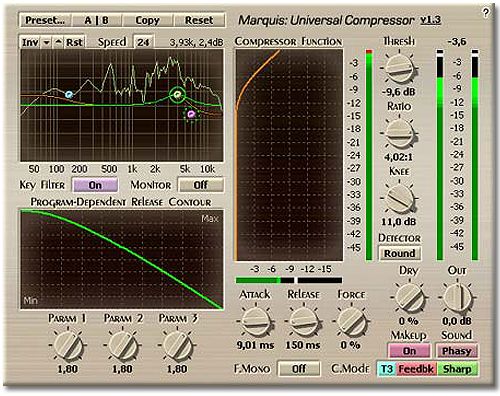The width and height of the screenshot is (500, 396).
Task: Click the right output level meter
Action: (x=475, y=155)
